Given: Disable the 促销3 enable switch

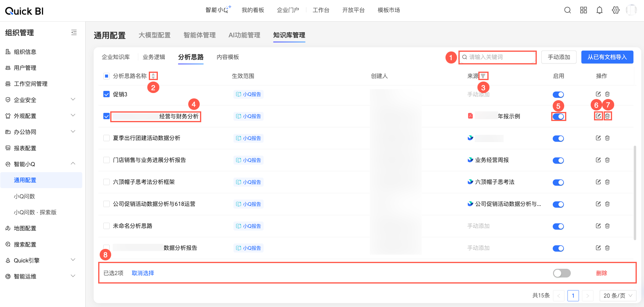Looking at the screenshot, I should (x=558, y=95).
